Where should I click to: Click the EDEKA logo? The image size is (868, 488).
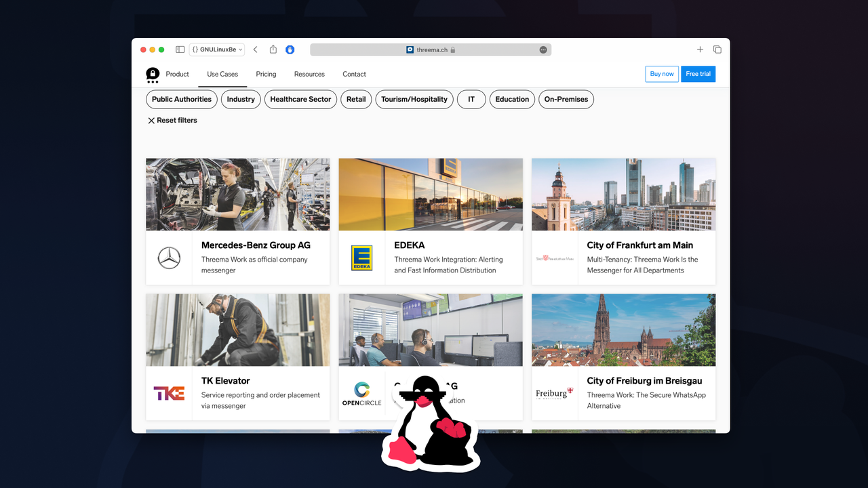(x=361, y=258)
